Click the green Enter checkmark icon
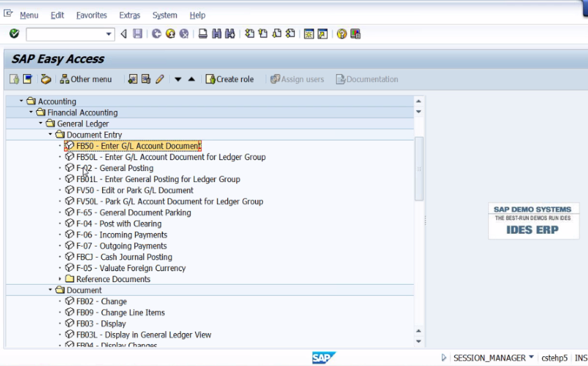Viewport: 588px width, 366px height. [x=14, y=34]
